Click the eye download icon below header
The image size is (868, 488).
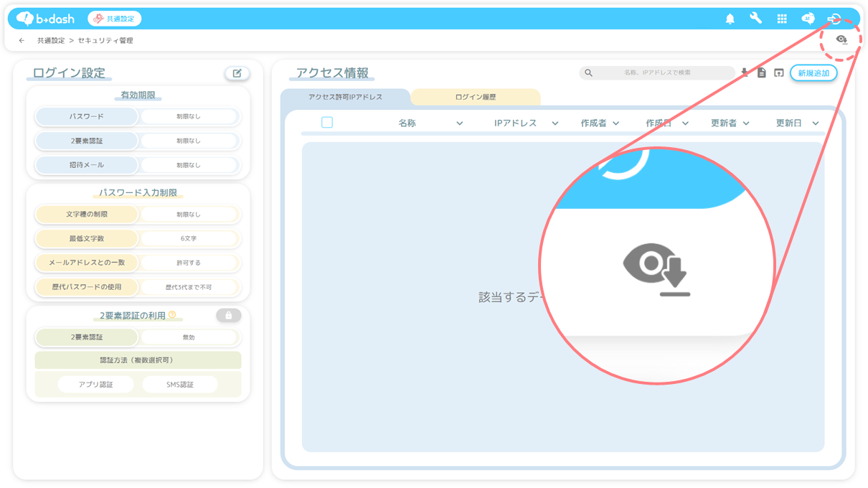842,40
